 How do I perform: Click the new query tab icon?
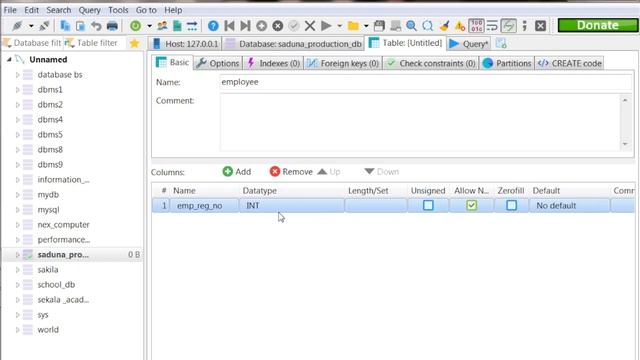(x=501, y=43)
